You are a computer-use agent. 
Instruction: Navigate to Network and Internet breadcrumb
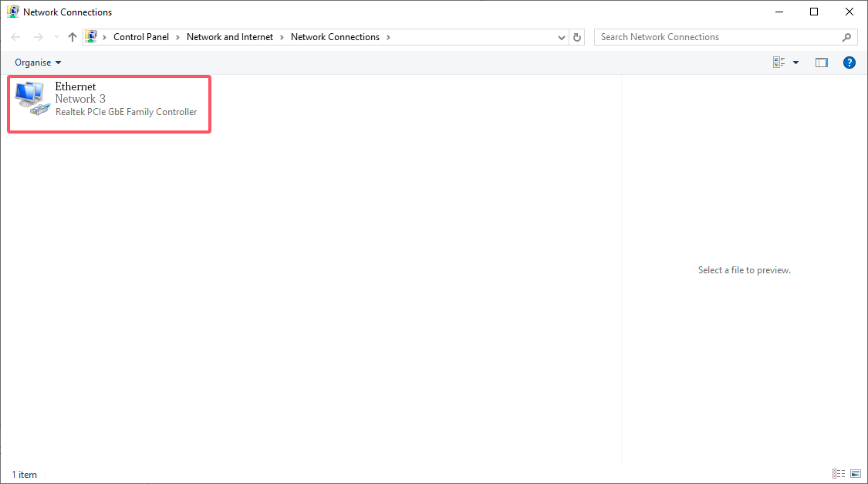tap(230, 37)
